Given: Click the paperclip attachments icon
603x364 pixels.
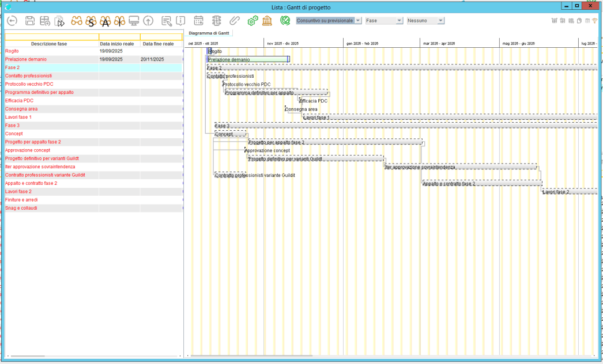Looking at the screenshot, I should 234,21.
